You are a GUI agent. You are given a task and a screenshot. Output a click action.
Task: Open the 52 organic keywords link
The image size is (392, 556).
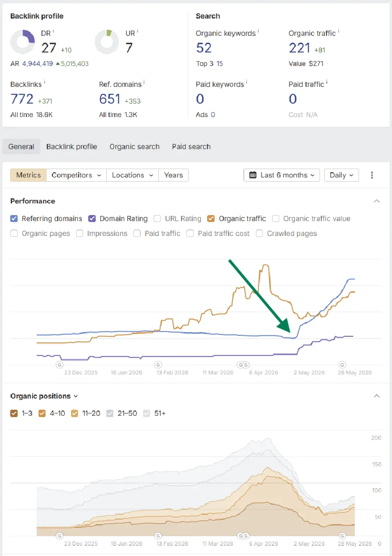[204, 48]
